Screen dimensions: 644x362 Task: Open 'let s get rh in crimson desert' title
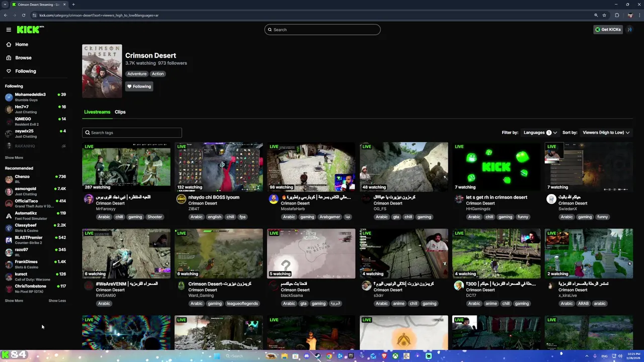[x=497, y=198]
